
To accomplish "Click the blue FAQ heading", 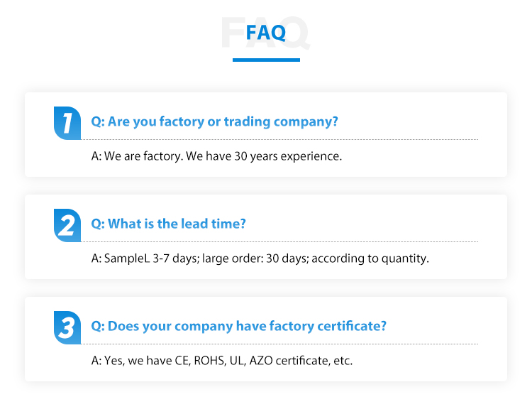I will (x=266, y=32).
